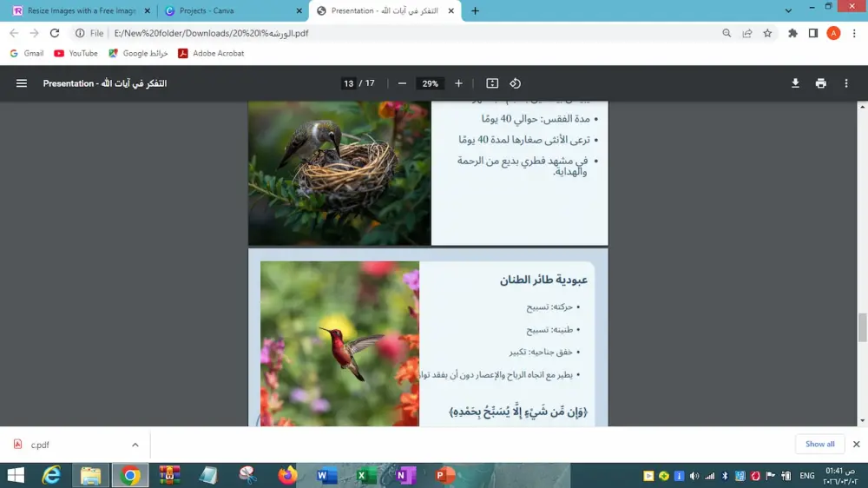868x488 pixels.
Task: Open the Gmail bookmark
Action: coord(27,53)
